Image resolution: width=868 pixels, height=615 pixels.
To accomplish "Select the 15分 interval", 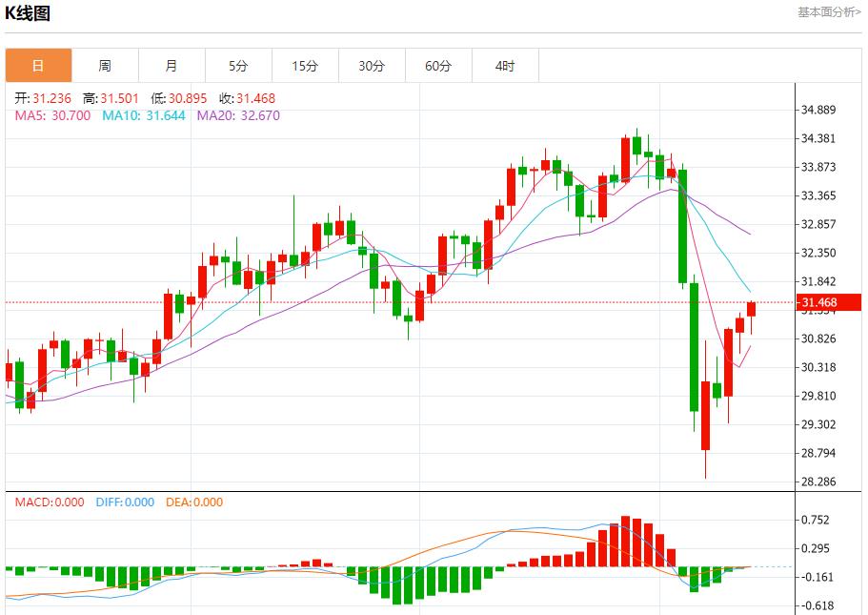I will click(x=304, y=65).
